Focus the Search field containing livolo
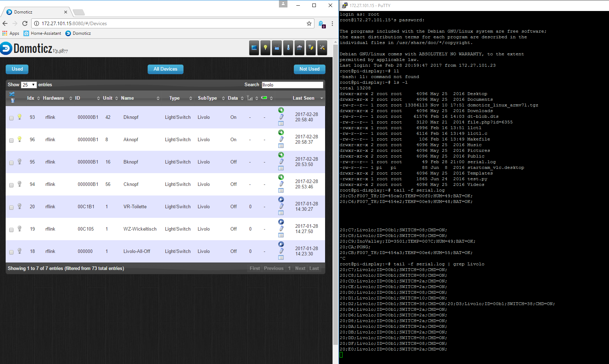609x364 pixels. point(292,85)
